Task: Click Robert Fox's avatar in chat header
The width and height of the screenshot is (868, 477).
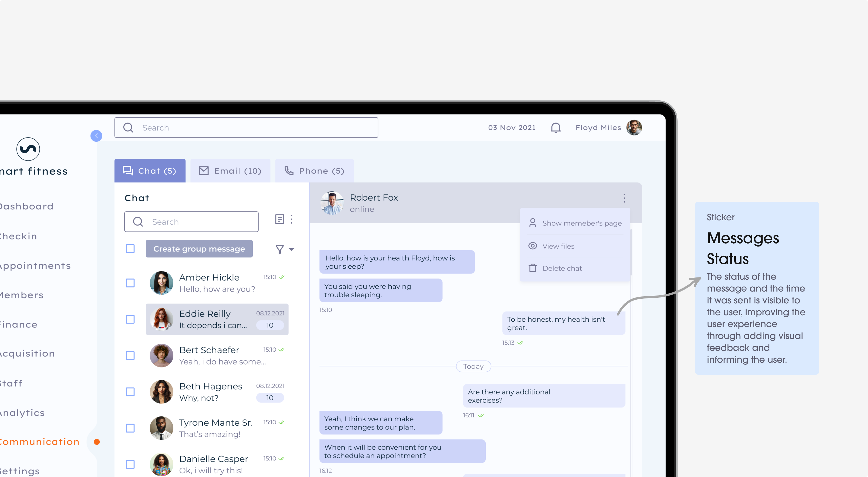Action: (x=332, y=203)
